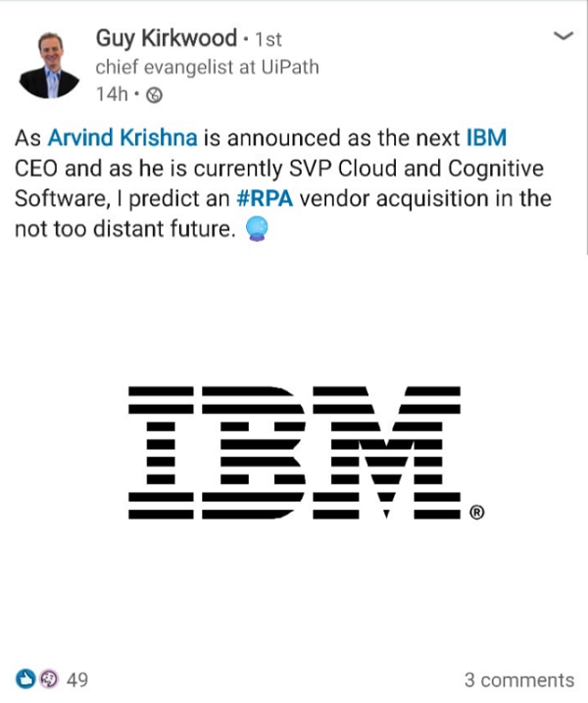The image size is (588, 703).
Task: Expand the post options chevron menu
Action: click(563, 36)
